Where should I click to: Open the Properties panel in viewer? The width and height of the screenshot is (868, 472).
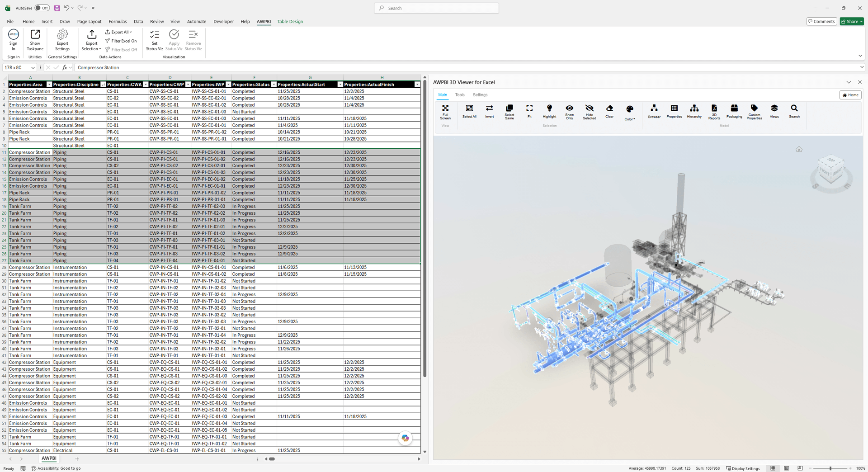tap(674, 111)
